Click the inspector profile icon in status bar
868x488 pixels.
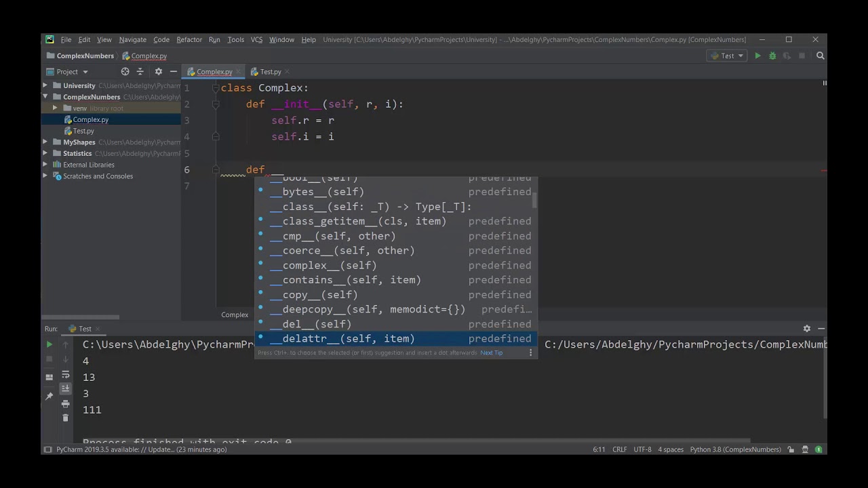pyautogui.click(x=805, y=449)
